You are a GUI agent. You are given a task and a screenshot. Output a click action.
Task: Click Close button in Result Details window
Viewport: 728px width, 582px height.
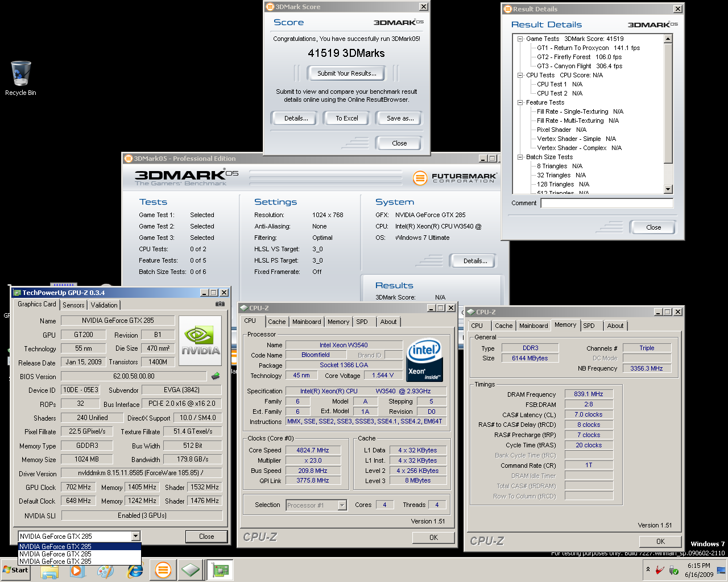[x=653, y=227]
